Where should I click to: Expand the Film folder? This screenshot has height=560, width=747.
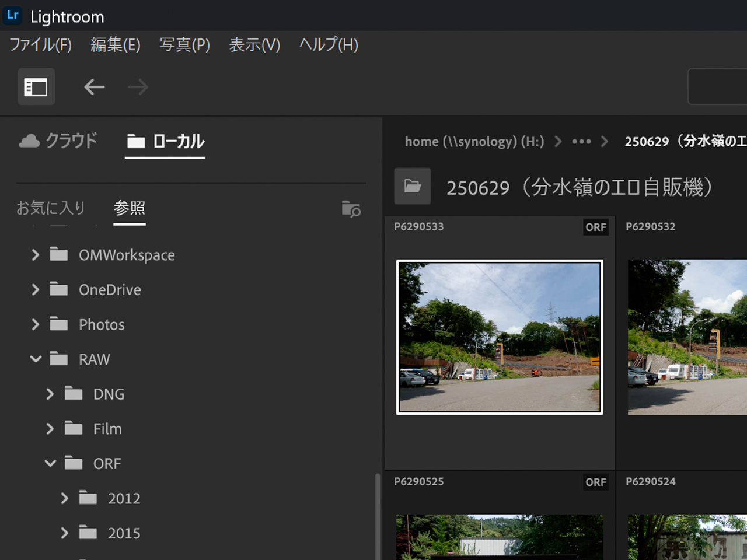50,429
